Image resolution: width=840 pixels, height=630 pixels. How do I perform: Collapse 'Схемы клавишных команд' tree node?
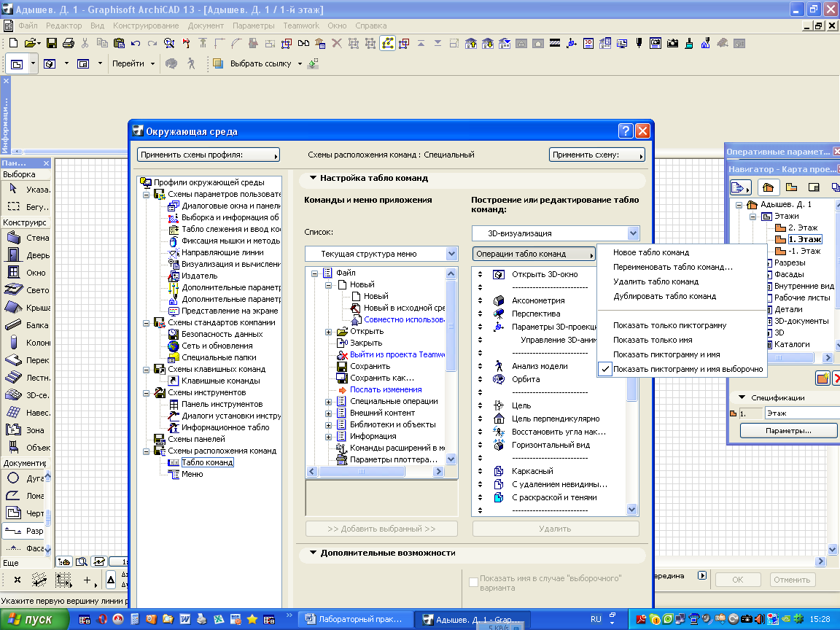[146, 370]
